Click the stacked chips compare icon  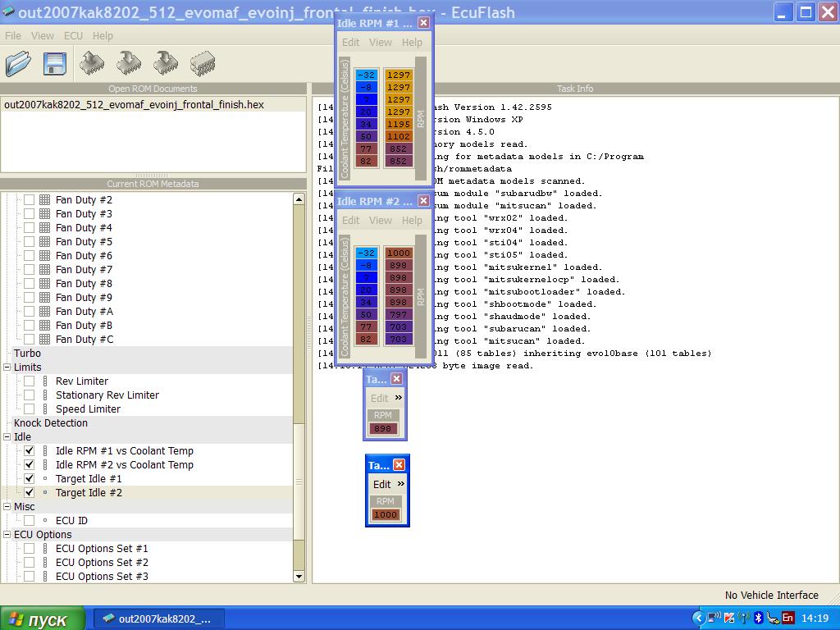pyautogui.click(x=203, y=63)
